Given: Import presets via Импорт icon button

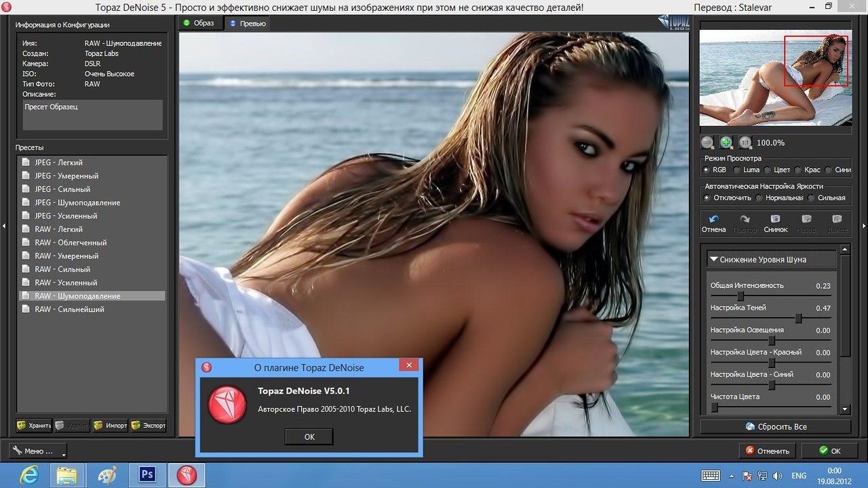Looking at the screenshot, I should pos(111,426).
